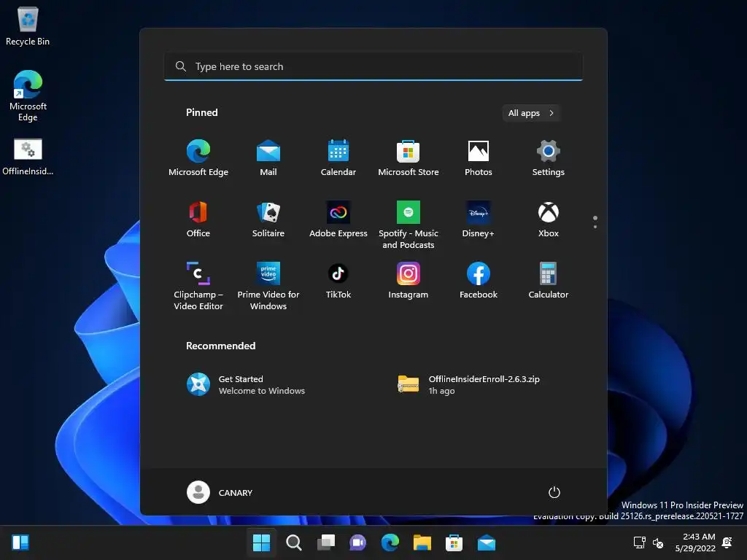This screenshot has width=747, height=560.
Task: Open the TikTok app
Action: point(338,281)
